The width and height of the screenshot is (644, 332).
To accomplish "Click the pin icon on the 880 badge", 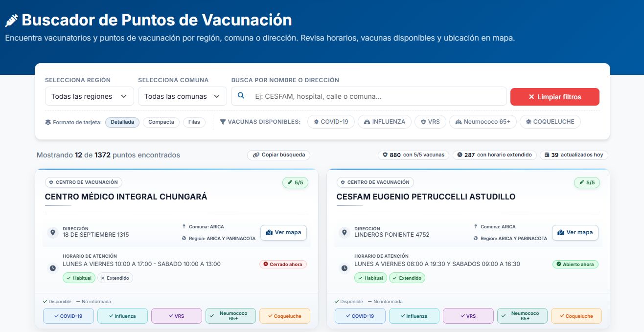I will (385, 155).
